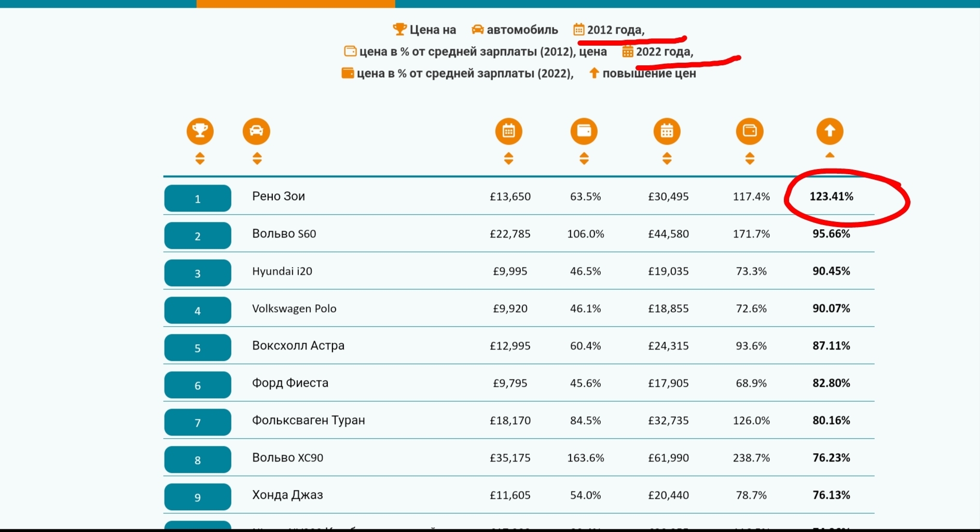Click Volkswagen Polo row name

click(294, 309)
